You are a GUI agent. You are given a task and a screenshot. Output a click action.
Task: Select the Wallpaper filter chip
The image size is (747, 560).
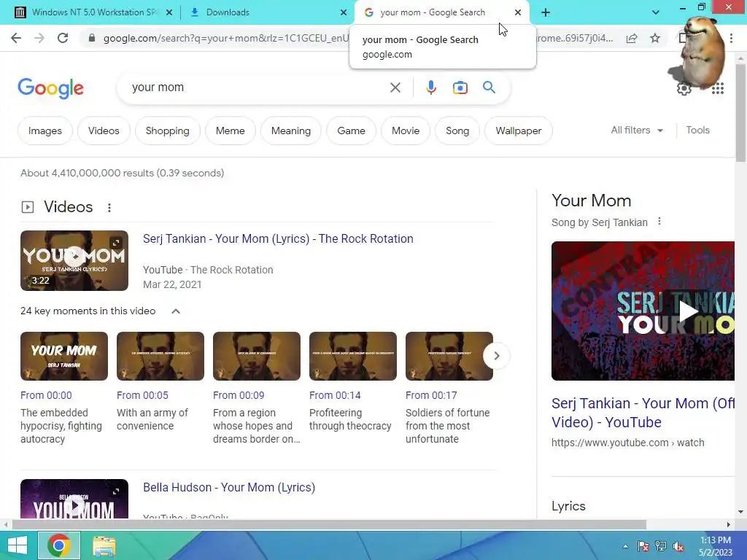tap(519, 131)
